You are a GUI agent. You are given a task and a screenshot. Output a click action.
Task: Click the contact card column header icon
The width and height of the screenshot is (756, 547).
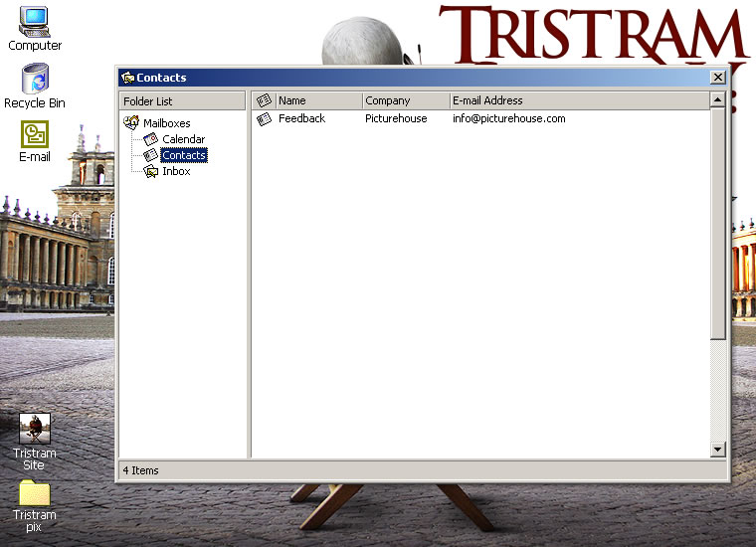pos(264,100)
